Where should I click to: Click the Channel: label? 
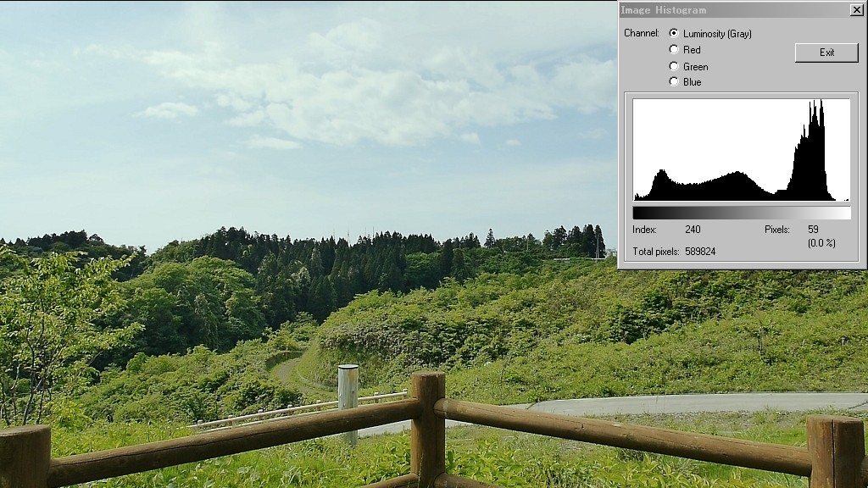tap(642, 33)
